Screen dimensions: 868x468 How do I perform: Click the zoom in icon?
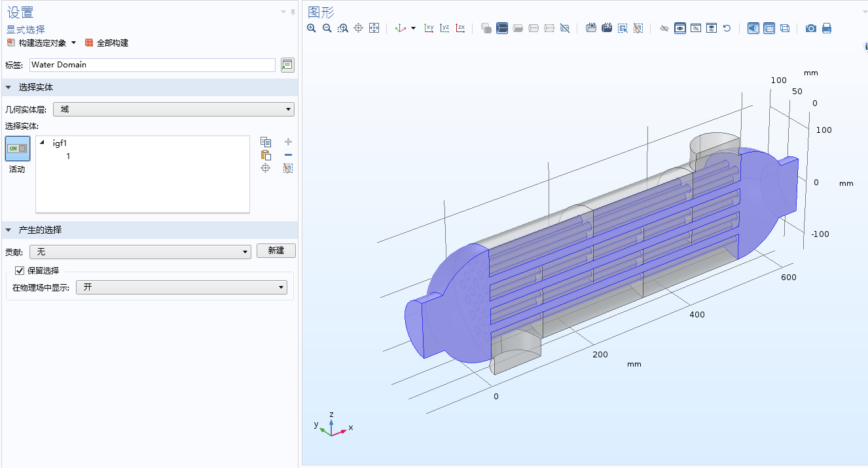(x=312, y=28)
